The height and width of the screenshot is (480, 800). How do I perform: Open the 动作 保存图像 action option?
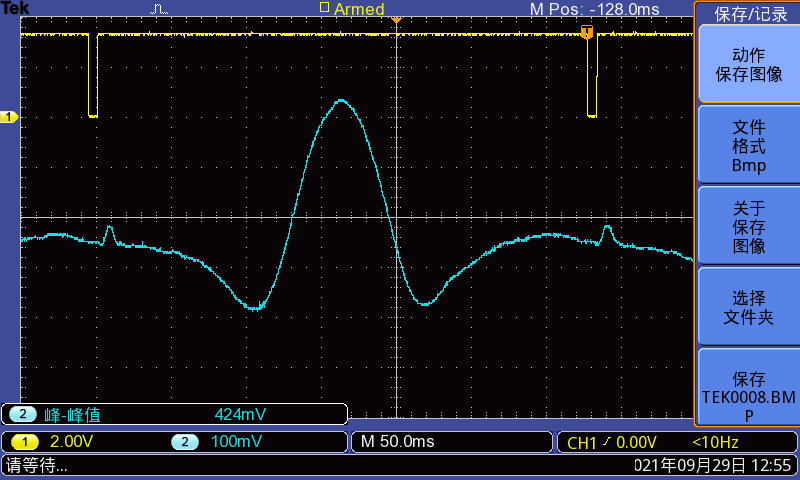click(748, 64)
